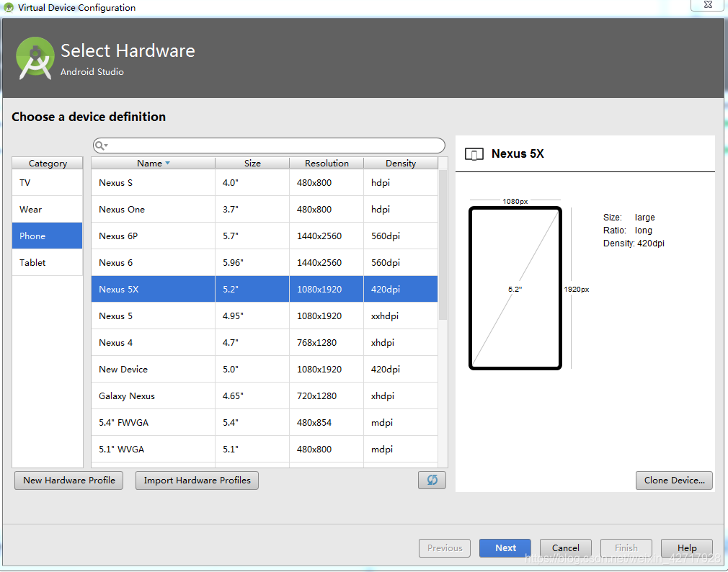Click the Next button
Screen dimensions: 728x572
505,548
